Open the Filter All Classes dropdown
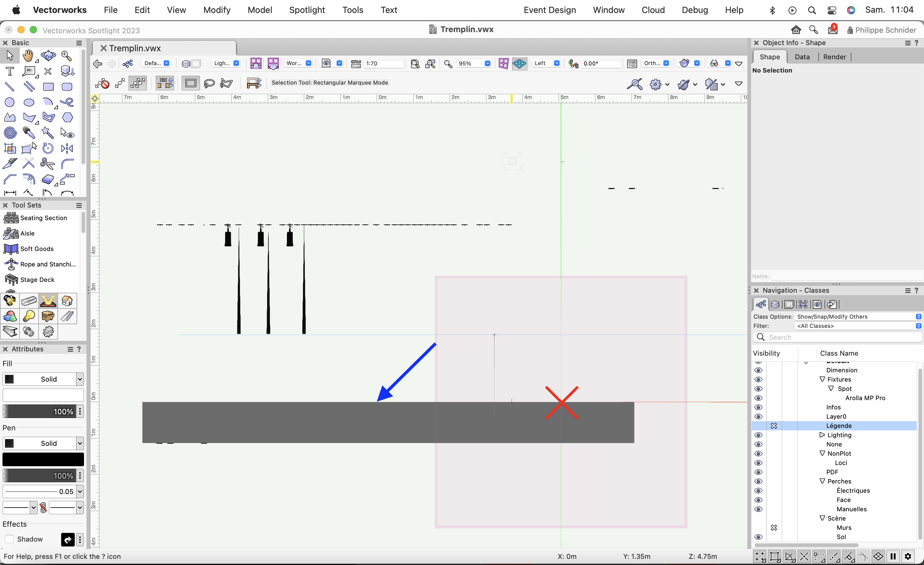Image resolution: width=924 pixels, height=565 pixels. click(x=918, y=326)
